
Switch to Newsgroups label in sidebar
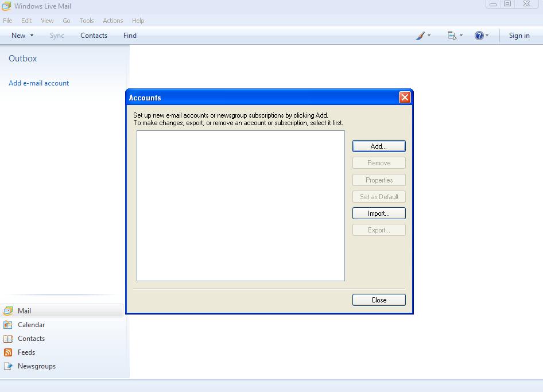(37, 366)
